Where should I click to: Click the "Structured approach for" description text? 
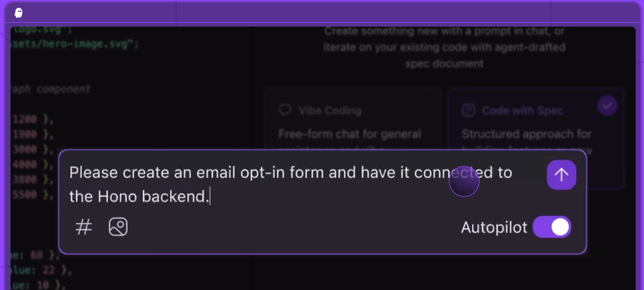(526, 134)
